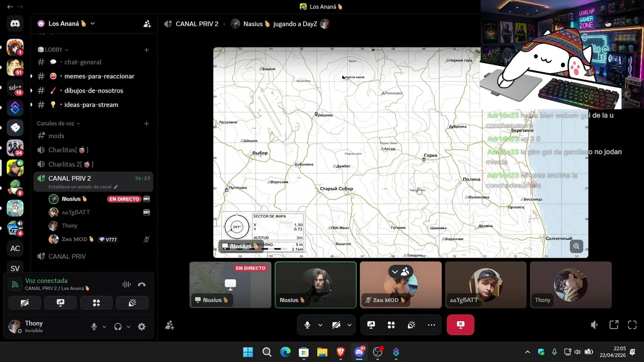Open Nasius EN DIRECTO stream thumbnail
This screenshot has width=644, height=362.
coord(230,285)
